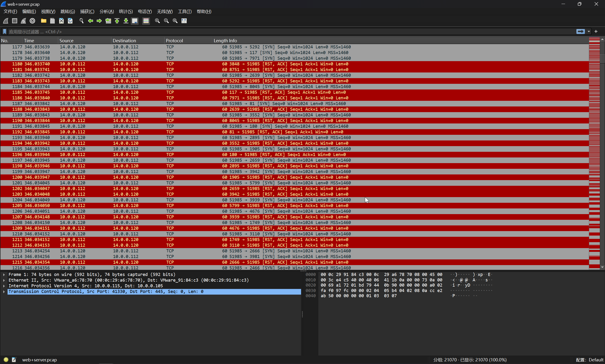
Task: Expand the Ethernet II details row
Action: tap(4, 280)
